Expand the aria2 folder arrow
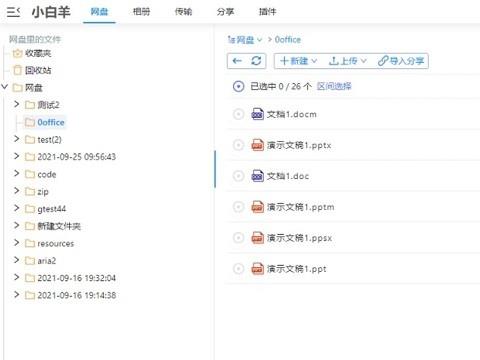Viewport: 480px width, 360px height. [x=16, y=260]
